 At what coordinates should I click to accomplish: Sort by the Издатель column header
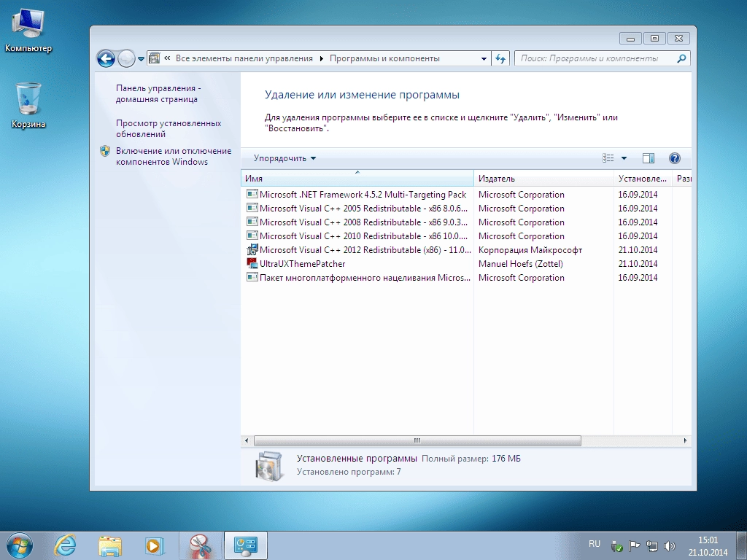(x=543, y=179)
